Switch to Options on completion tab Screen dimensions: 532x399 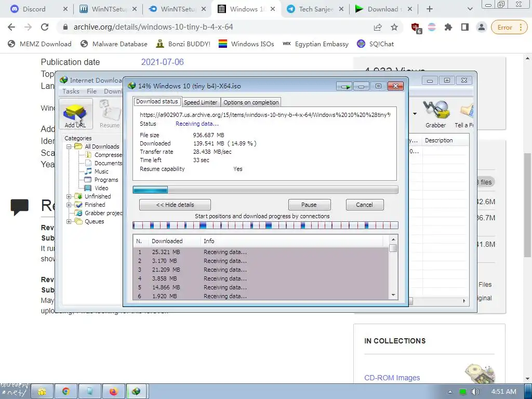click(251, 102)
